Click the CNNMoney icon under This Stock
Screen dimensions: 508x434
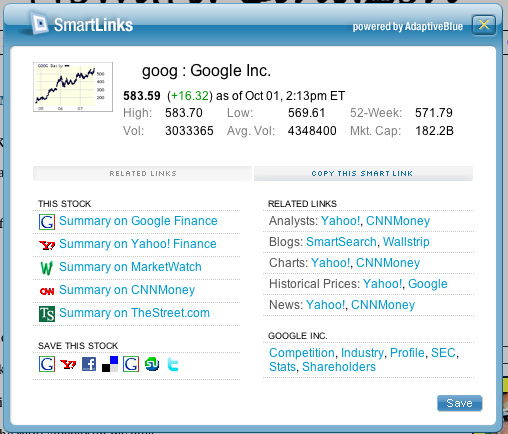(x=47, y=291)
